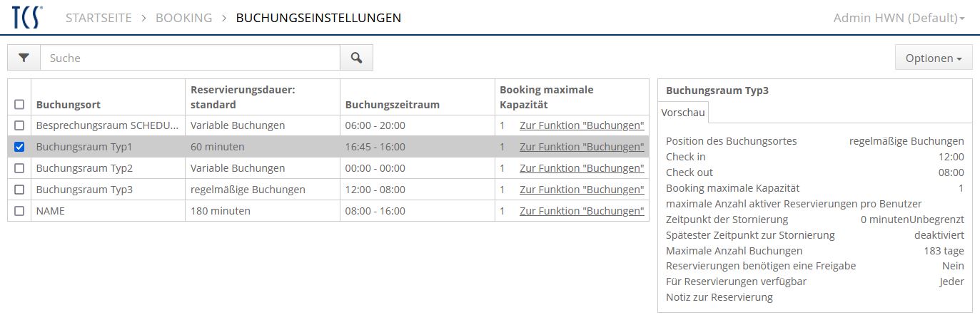Image resolution: width=980 pixels, height=320 pixels.
Task: Navigate to BOOKING breadcrumb
Action: pos(183,18)
